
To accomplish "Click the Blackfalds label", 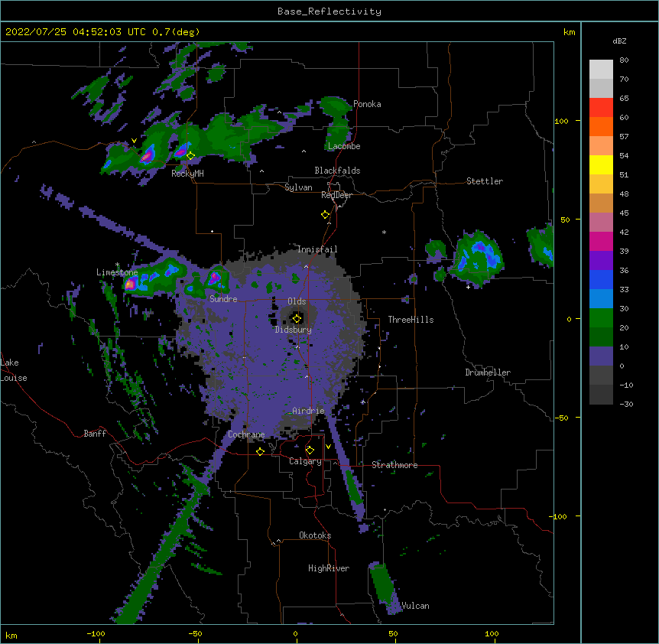I will coord(337,171).
